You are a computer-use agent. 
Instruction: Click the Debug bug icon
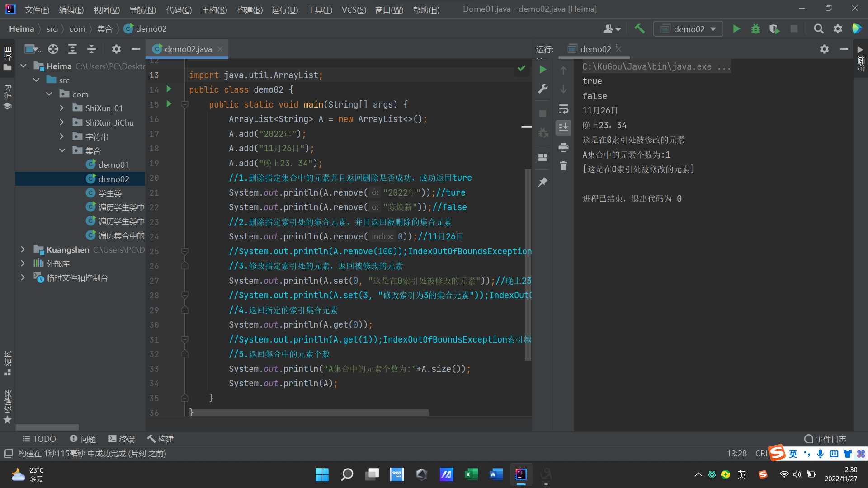[755, 29]
